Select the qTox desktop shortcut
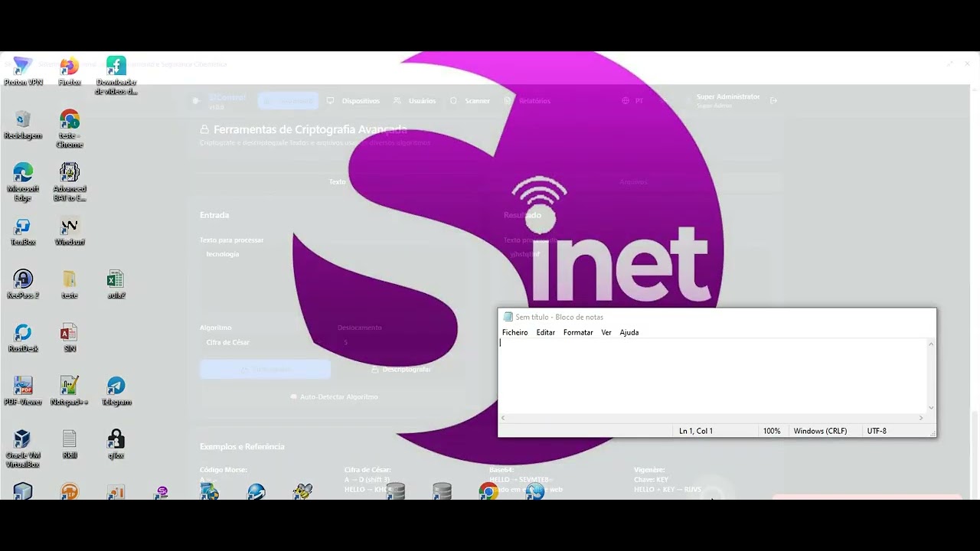 click(116, 445)
